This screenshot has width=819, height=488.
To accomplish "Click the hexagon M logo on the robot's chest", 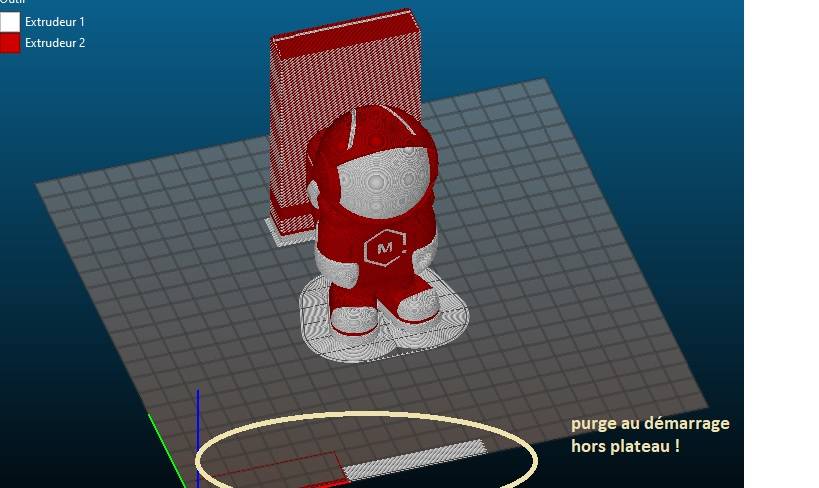I will [x=385, y=248].
